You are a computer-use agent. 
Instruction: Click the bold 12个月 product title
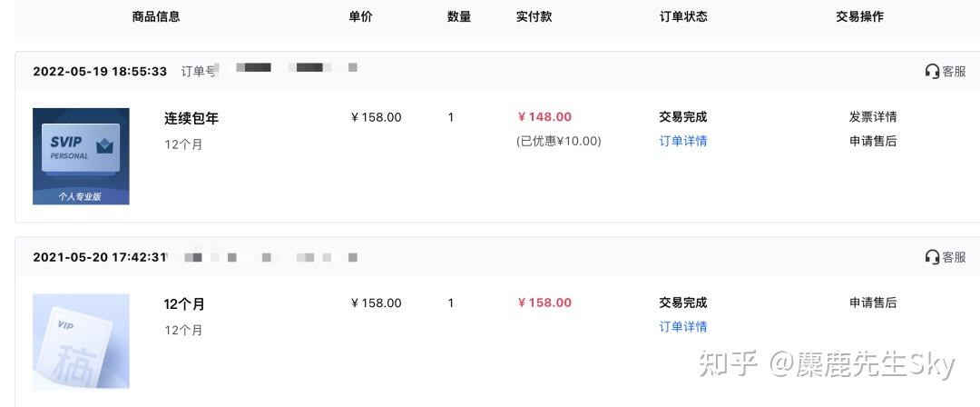[x=184, y=304]
